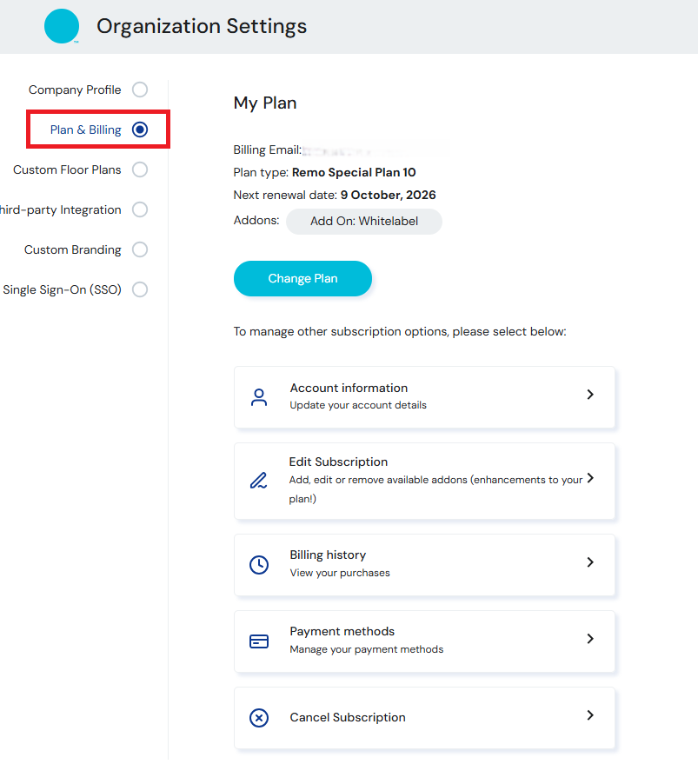Click the Remo logo circle icon
Screen dimensions: 698x784
62,27
